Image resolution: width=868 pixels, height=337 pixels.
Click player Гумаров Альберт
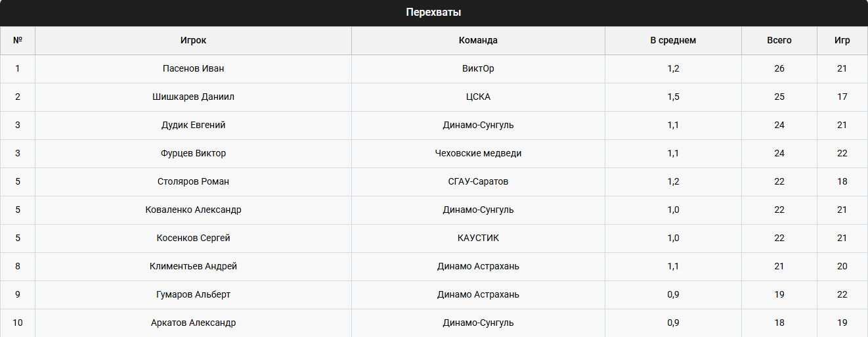193,294
